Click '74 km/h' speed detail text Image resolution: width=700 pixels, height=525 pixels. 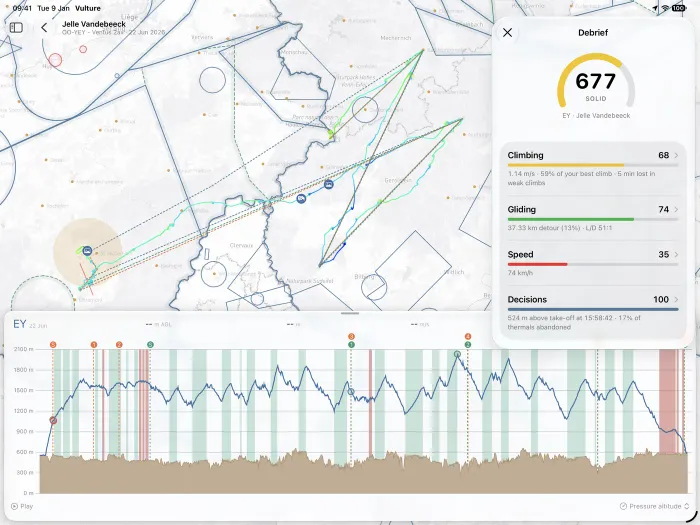(520, 273)
